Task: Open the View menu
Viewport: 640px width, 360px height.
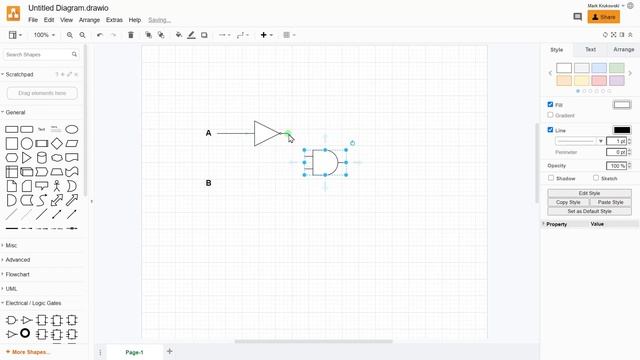Action: click(x=66, y=20)
